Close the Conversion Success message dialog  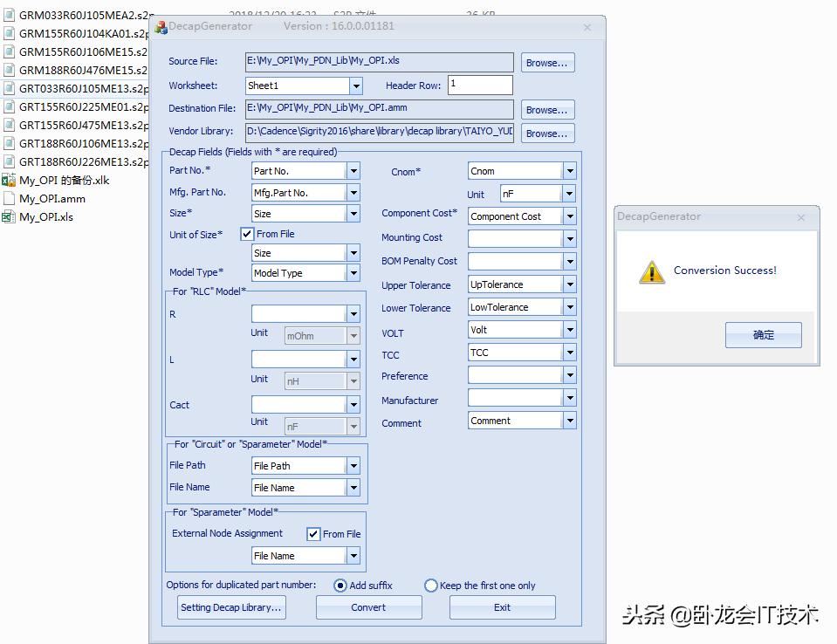[x=800, y=217]
